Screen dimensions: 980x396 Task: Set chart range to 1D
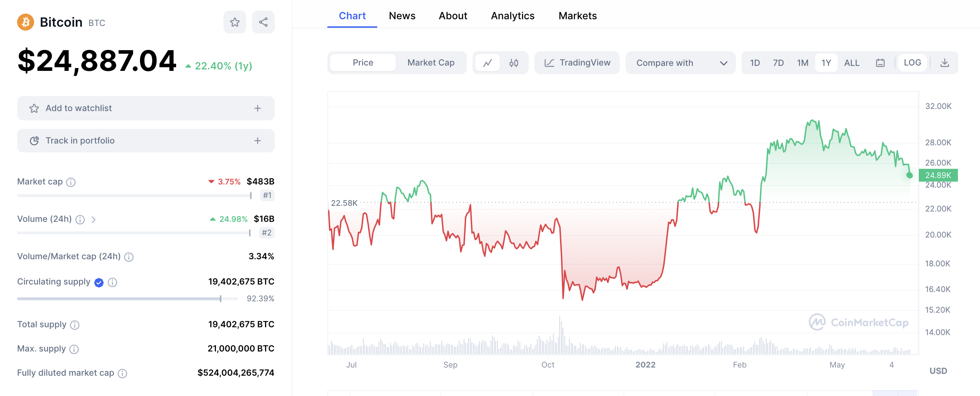click(755, 63)
